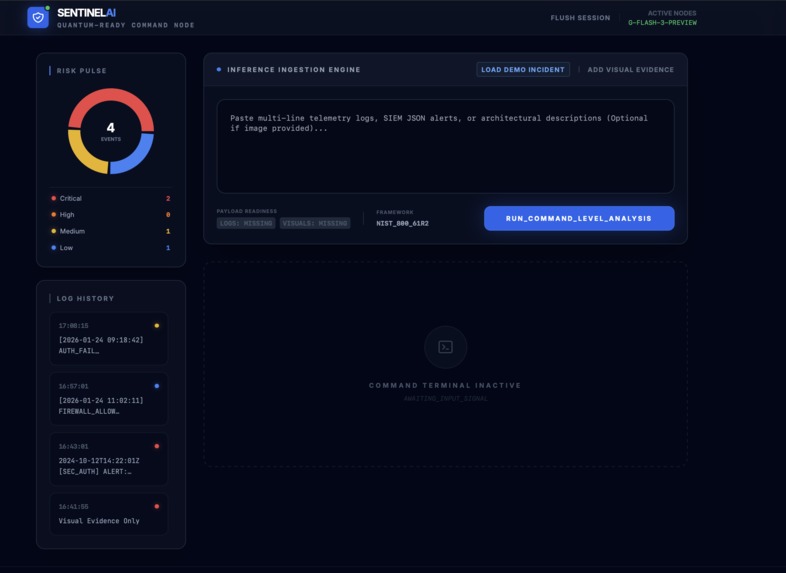Click the blue Low legend dot
Viewport: 786px width, 573px height.
(54, 248)
